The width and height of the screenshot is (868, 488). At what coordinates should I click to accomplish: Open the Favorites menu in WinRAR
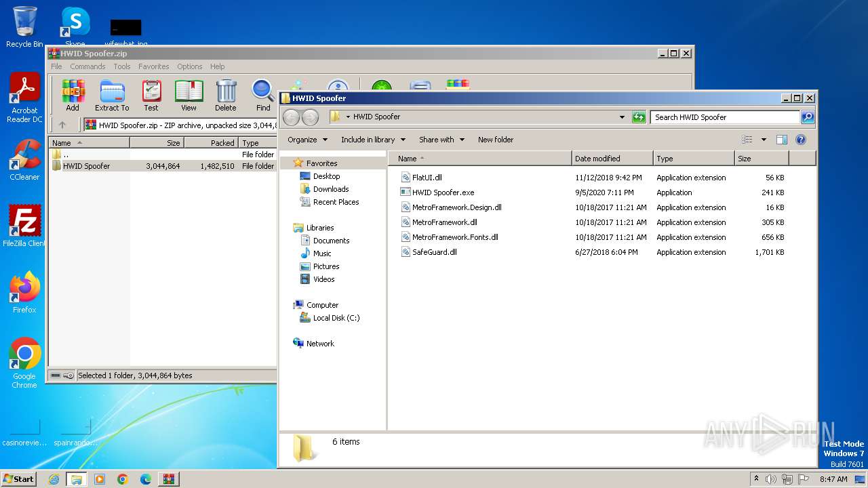pos(154,66)
